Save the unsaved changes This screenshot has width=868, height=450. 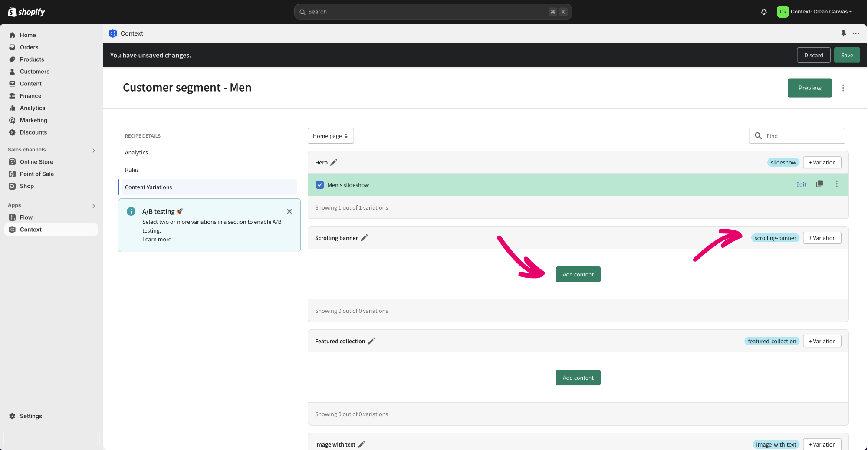[x=846, y=55]
